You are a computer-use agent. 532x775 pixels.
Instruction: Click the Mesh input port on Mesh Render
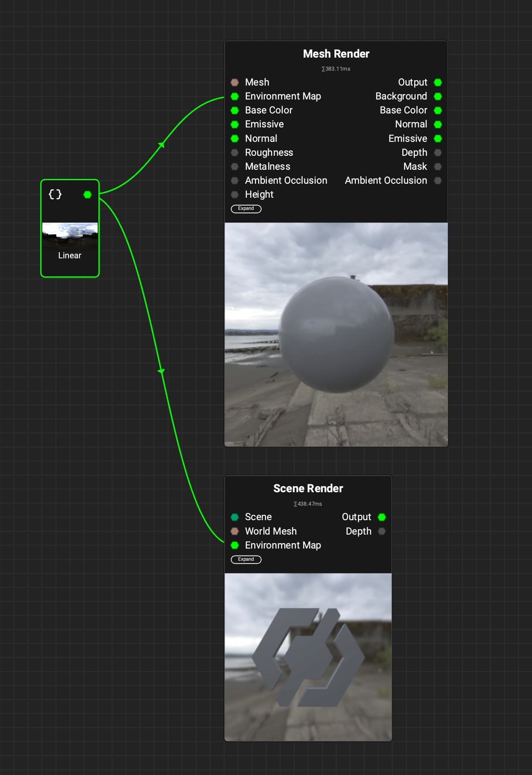pos(235,82)
